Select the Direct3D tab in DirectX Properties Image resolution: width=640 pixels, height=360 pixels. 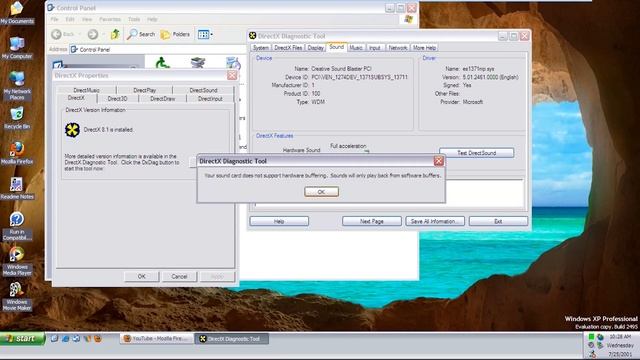point(118,99)
